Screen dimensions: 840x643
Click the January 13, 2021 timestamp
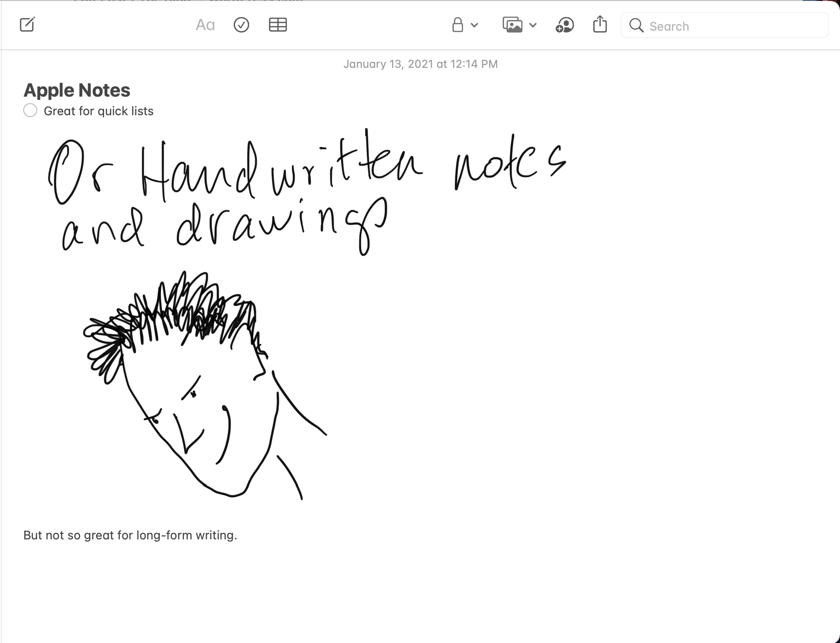[420, 64]
